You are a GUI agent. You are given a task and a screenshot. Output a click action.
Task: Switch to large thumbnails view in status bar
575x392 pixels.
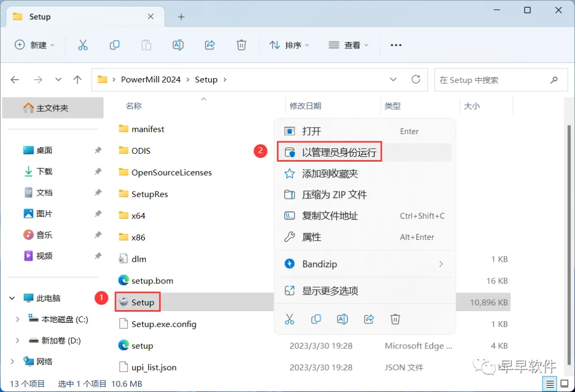pos(565,384)
